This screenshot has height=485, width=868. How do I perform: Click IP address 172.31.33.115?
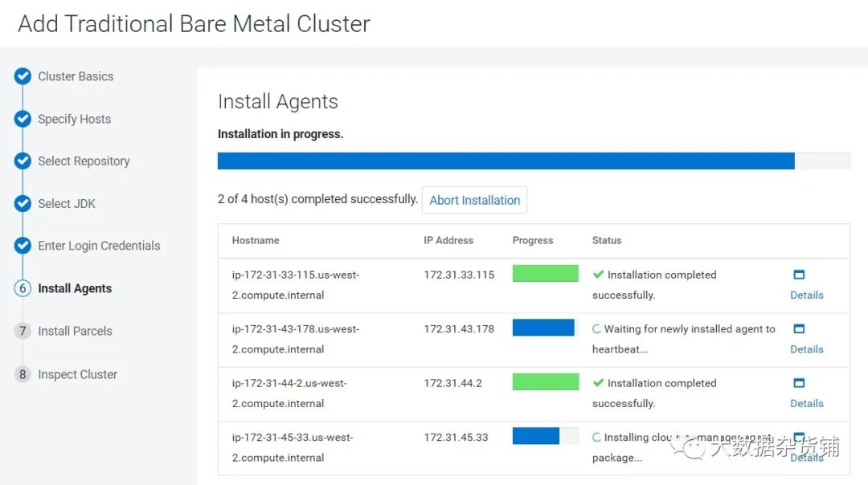click(x=459, y=275)
